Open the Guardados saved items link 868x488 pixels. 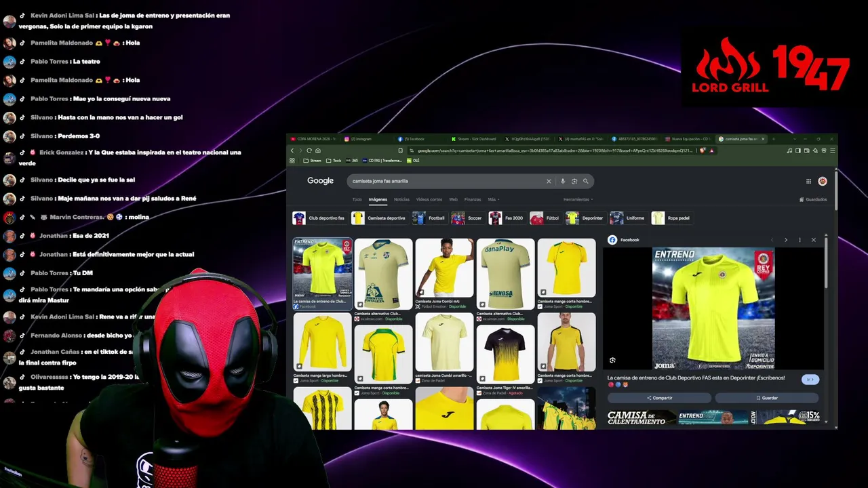[x=813, y=199]
